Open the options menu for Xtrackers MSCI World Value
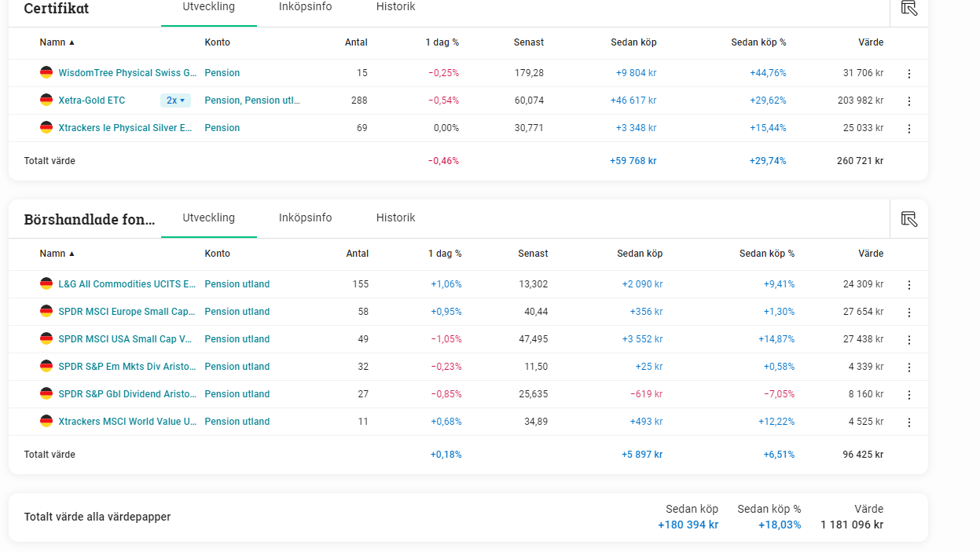Screen dimensions: 980x552 pos(909,422)
